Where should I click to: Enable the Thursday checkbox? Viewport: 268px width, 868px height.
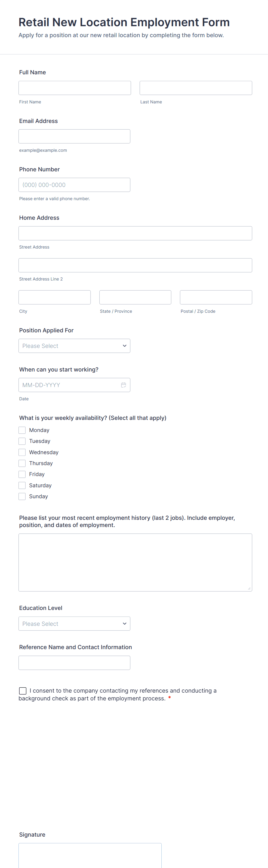pyautogui.click(x=22, y=463)
